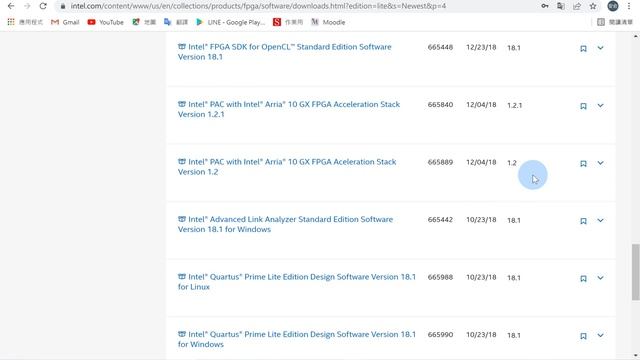Click ID 665990 cell
Screen dimensions: 640x360
click(x=440, y=335)
